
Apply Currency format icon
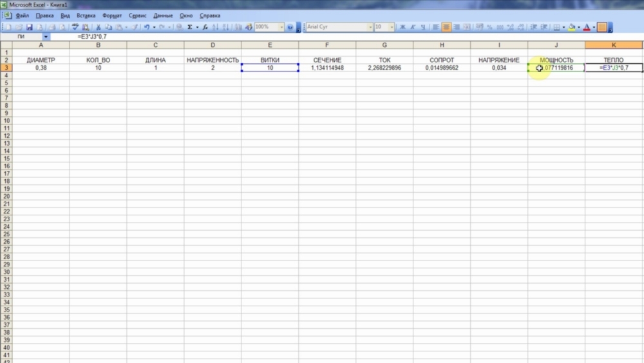pos(480,26)
